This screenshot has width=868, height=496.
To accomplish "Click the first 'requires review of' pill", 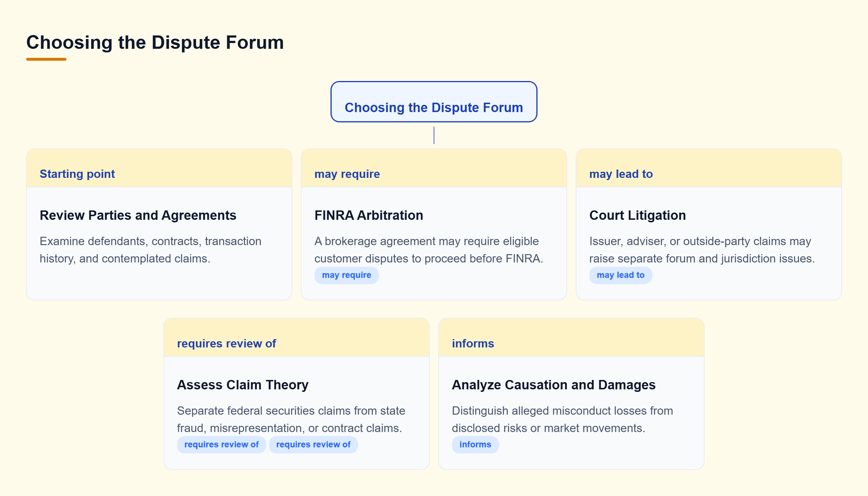I will (221, 445).
